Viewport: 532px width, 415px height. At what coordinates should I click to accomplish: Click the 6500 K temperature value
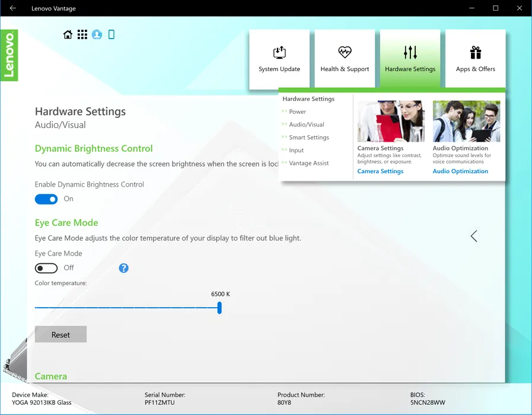[221, 294]
